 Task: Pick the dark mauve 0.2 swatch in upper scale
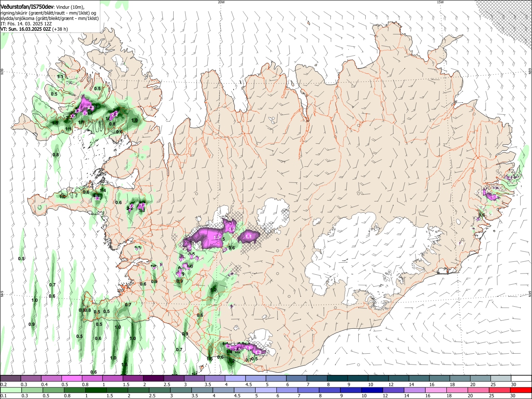[10, 379]
